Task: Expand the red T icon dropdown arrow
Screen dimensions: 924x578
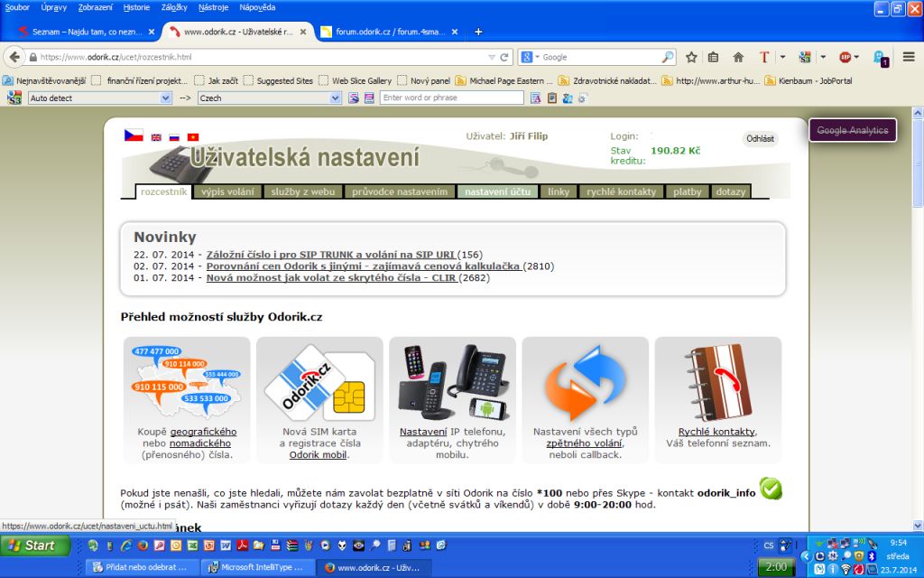Action: click(x=782, y=57)
